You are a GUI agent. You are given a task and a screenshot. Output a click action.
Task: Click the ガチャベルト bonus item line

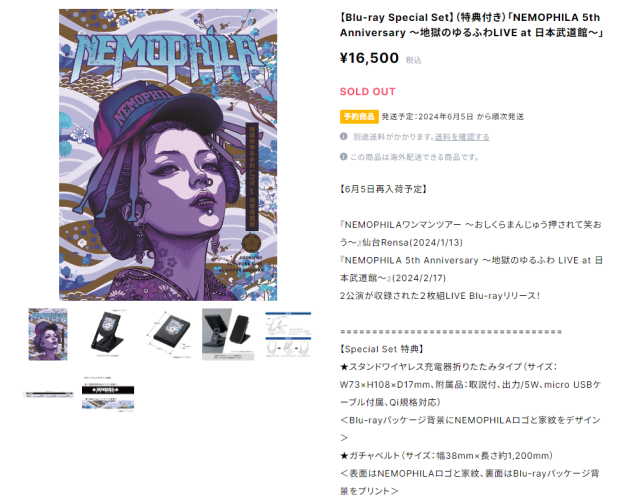(x=446, y=456)
